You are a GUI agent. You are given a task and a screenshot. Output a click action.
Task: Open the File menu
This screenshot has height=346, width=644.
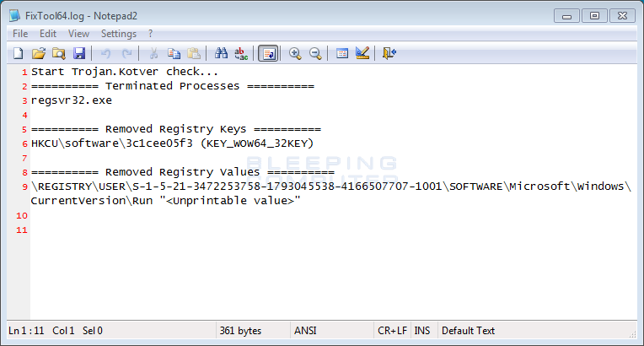pyautogui.click(x=20, y=34)
